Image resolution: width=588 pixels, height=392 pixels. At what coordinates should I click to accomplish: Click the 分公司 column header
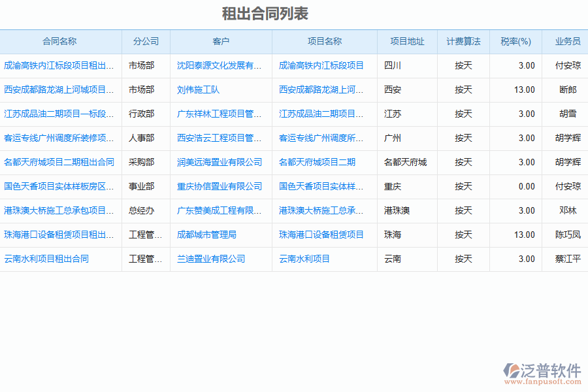[x=146, y=41]
